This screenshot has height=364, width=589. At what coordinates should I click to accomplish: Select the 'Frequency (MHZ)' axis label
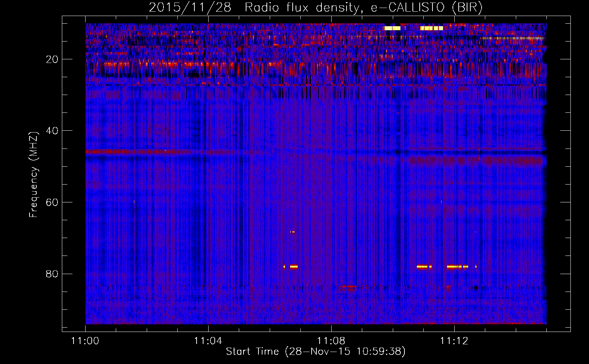33,175
